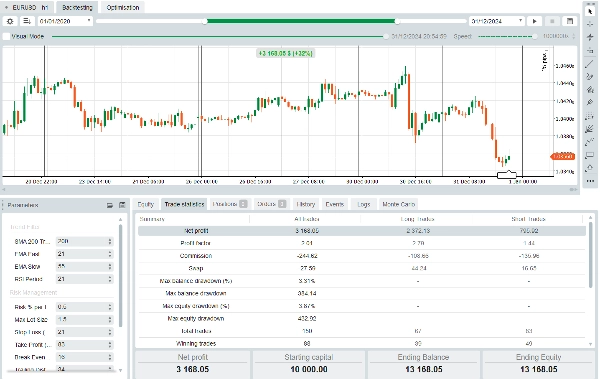600x379 pixels.
Task: Adjust the EMA Slow value stepper
Action: pyautogui.click(x=110, y=266)
